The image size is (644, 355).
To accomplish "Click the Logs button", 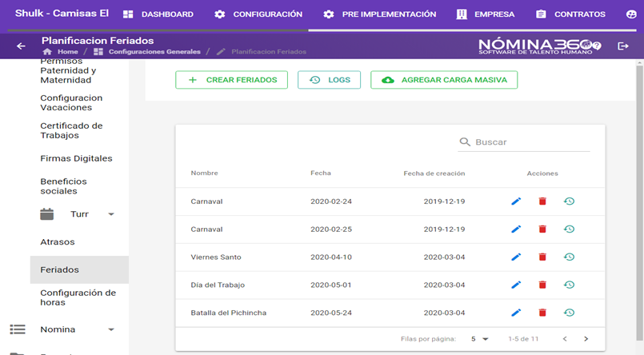I will click(329, 80).
